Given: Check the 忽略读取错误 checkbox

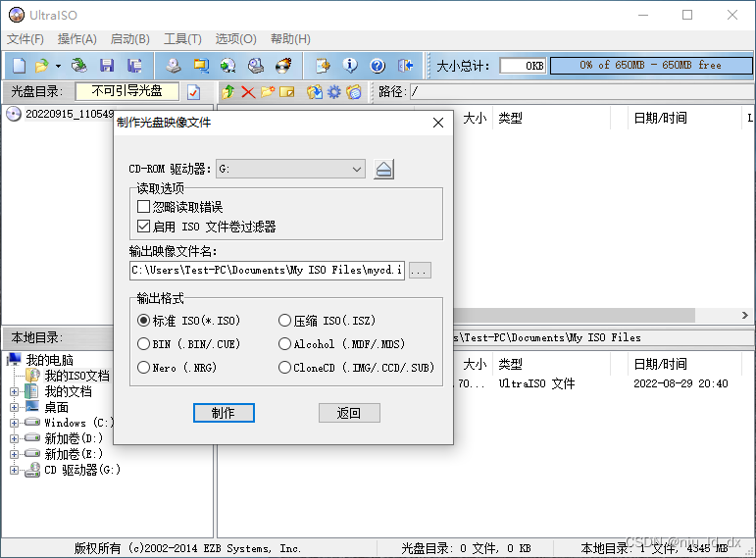Looking at the screenshot, I should [x=144, y=206].
